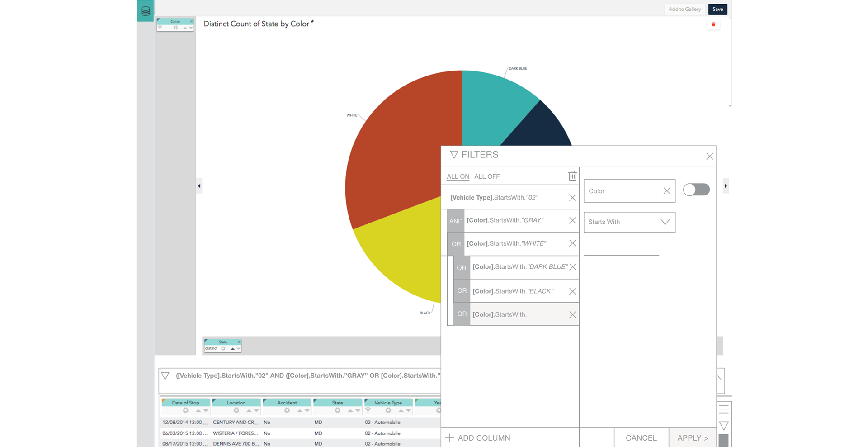Sort Date of Stop column ascending
Viewport: 868px width, 447px height.
[198, 411]
